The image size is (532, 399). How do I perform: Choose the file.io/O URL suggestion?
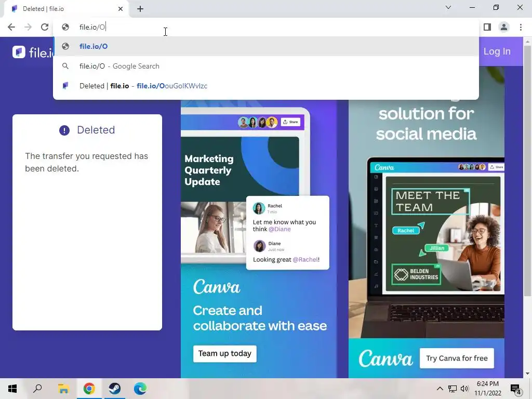tap(266, 46)
